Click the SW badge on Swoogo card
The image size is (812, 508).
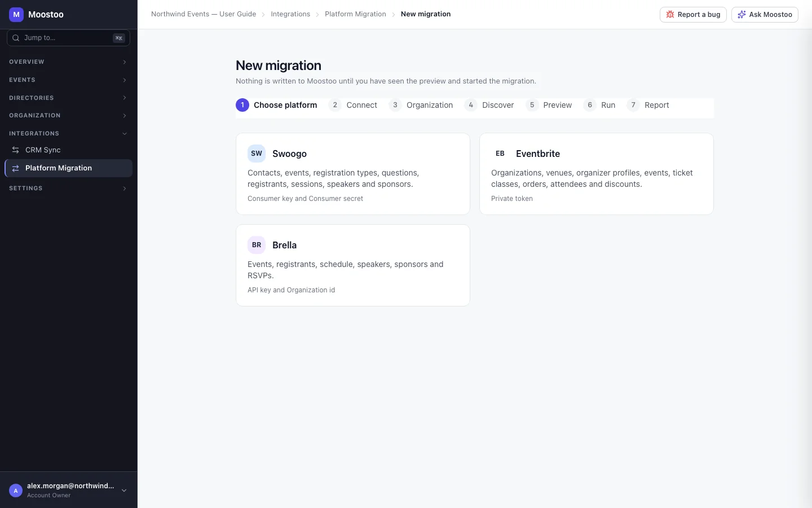257,154
